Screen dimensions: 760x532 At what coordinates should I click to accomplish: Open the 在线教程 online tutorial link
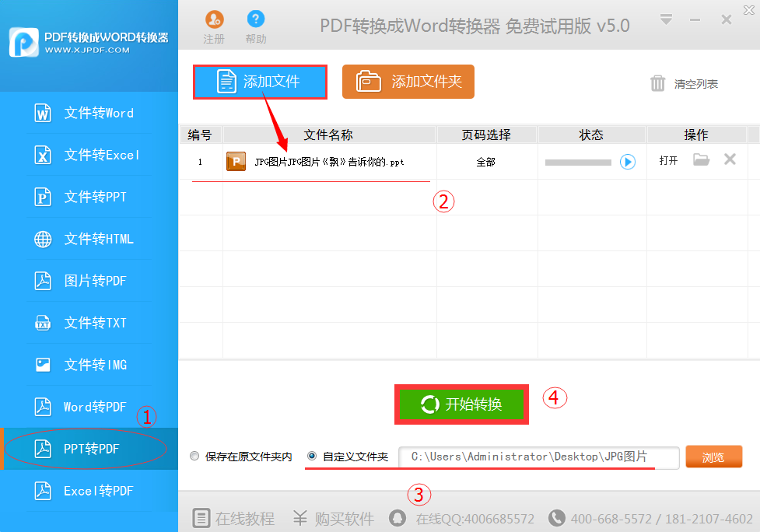tap(245, 519)
